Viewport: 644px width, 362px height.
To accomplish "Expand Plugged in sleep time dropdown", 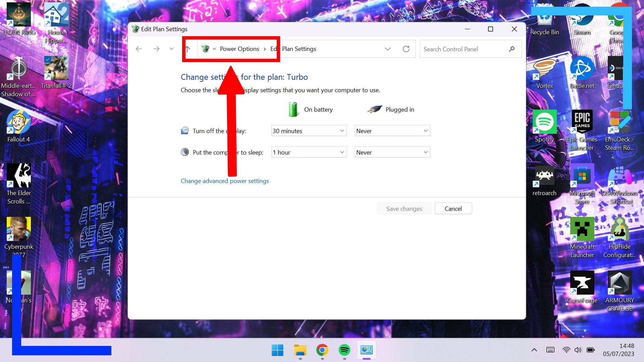I will (x=392, y=152).
